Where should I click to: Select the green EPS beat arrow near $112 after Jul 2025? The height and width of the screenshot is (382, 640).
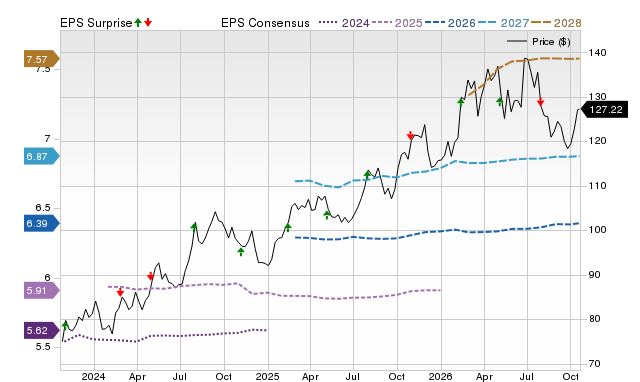(367, 175)
